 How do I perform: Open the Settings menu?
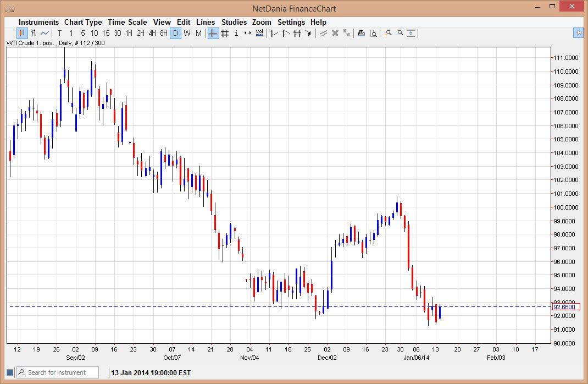coord(291,22)
